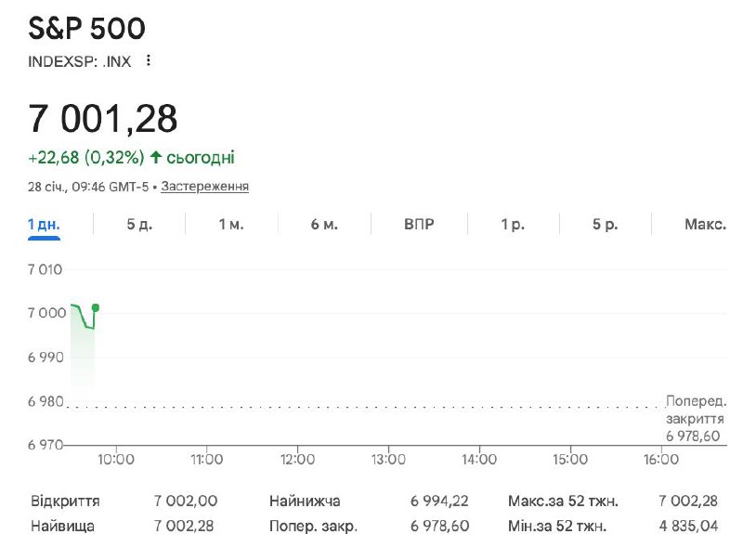Click the Макс.за 52 тжн. value

[687, 501]
